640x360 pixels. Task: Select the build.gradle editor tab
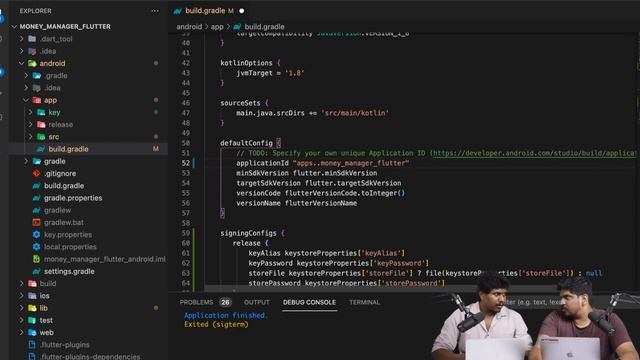pyautogui.click(x=209, y=11)
